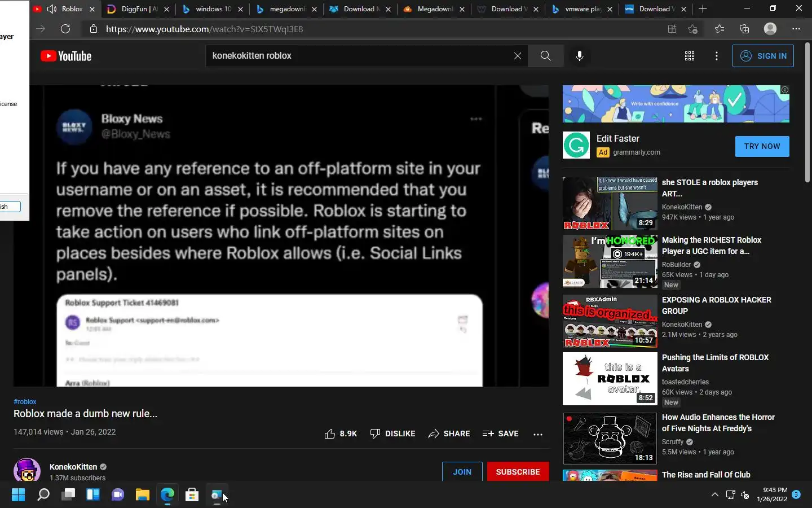Open Widgets on the taskbar
This screenshot has width=812, height=508.
92,495
